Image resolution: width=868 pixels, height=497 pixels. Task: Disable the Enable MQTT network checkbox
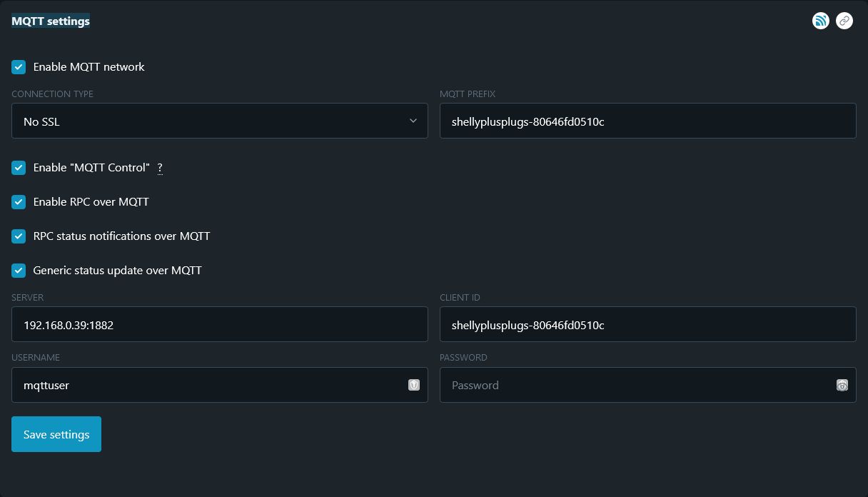coord(19,67)
